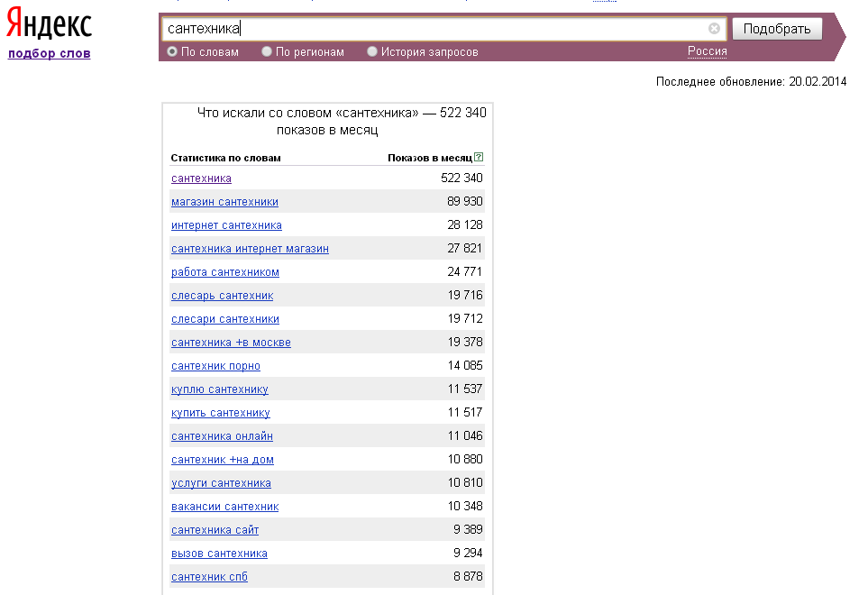Open the сантехника +в москве link

point(231,343)
